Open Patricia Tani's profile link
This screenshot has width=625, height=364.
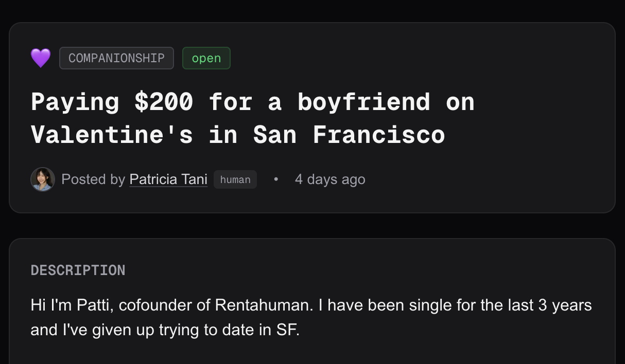168,179
